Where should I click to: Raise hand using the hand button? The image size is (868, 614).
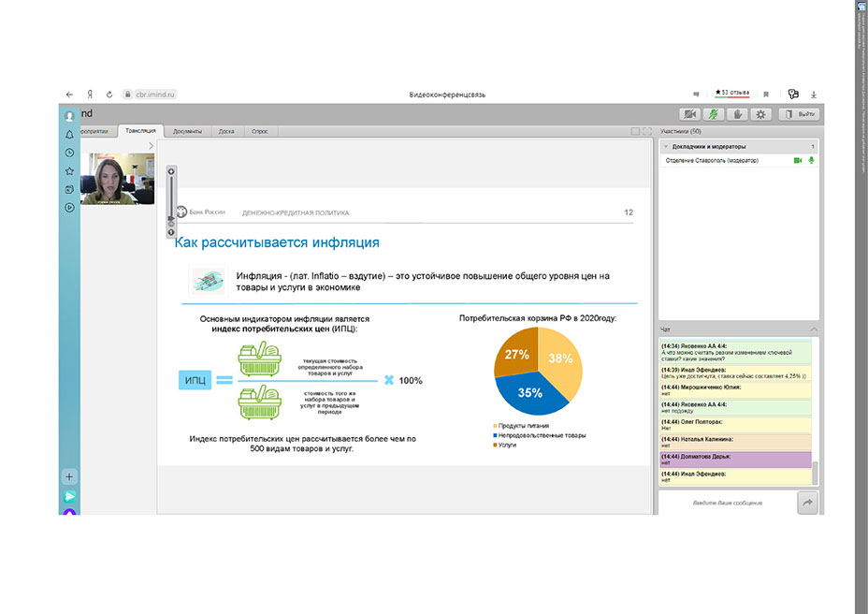point(737,114)
